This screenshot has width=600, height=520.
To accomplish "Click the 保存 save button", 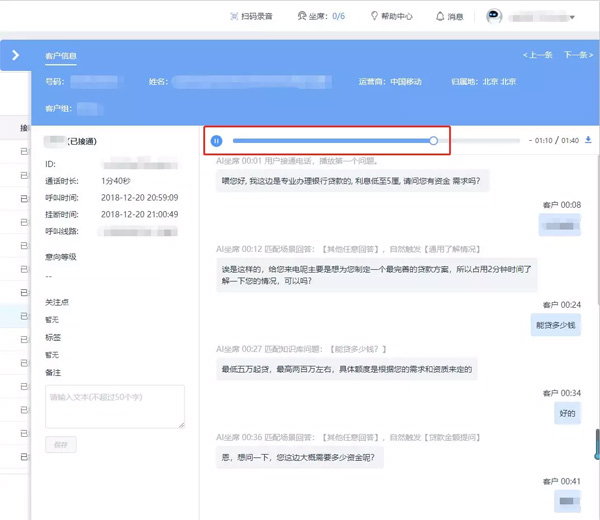I will pos(61,444).
